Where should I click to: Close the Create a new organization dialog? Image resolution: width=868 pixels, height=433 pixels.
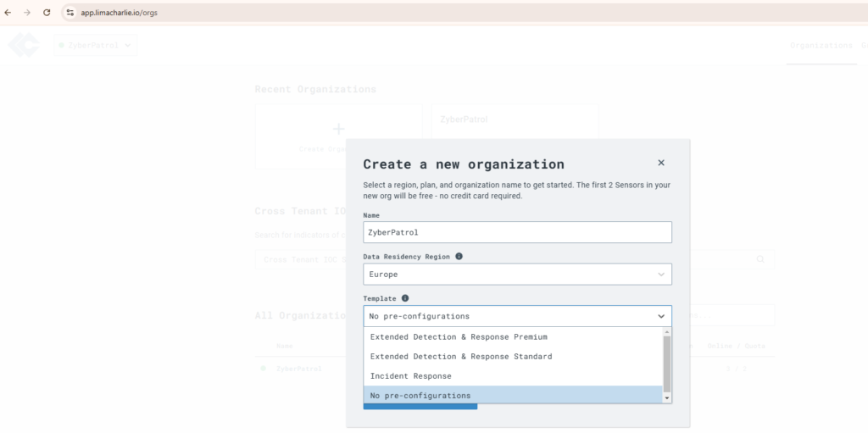coord(660,163)
